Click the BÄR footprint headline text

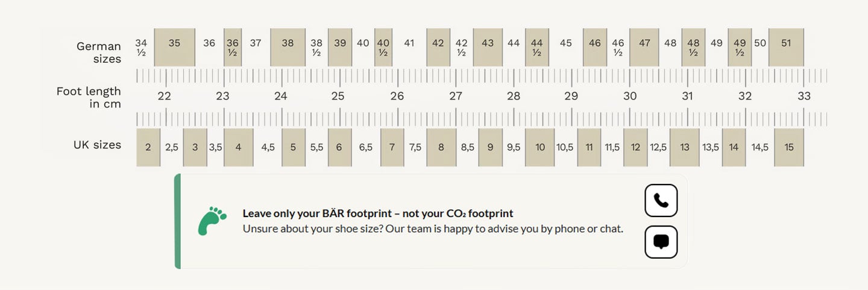click(x=378, y=213)
